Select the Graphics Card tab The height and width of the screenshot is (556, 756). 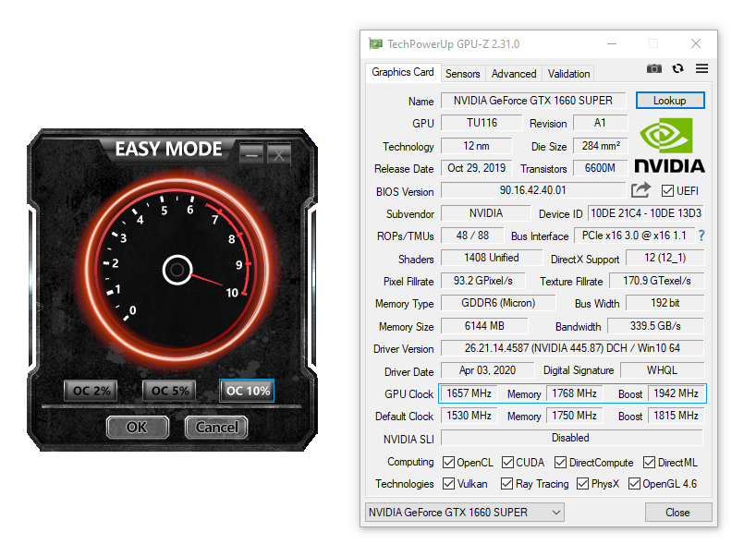click(x=403, y=72)
